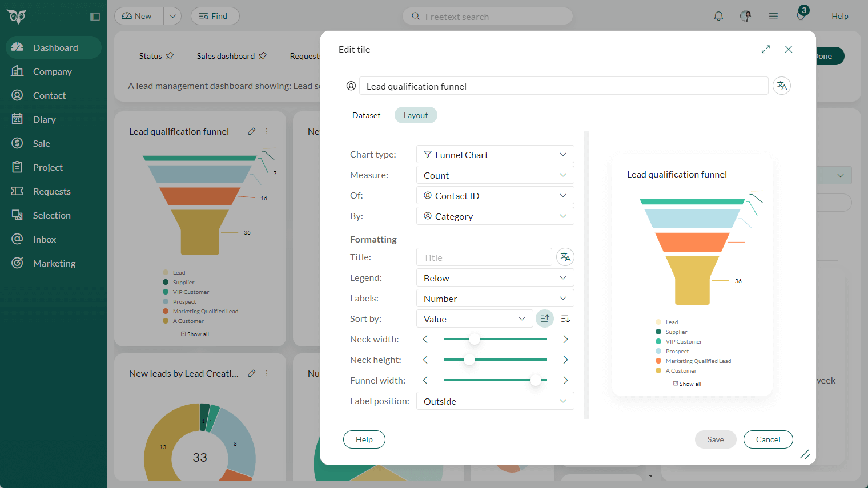Pin the Status view with its star icon
This screenshot has height=488, width=868.
coord(170,55)
